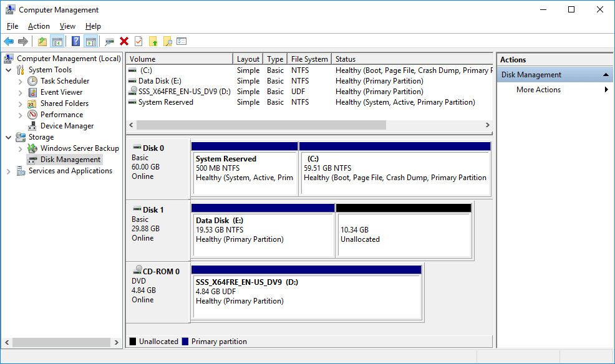This screenshot has width=615, height=364.
Task: Click the Disk 1 label in the graphical view
Action: [x=153, y=210]
